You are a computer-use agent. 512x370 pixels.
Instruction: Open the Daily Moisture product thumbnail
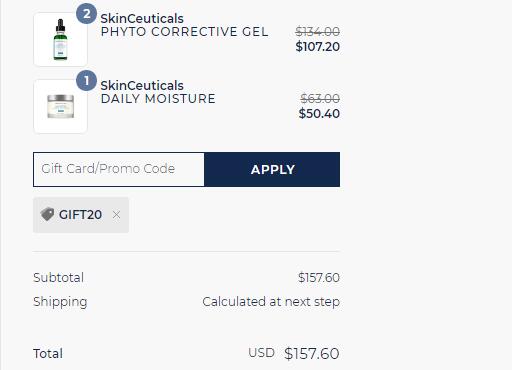point(60,107)
